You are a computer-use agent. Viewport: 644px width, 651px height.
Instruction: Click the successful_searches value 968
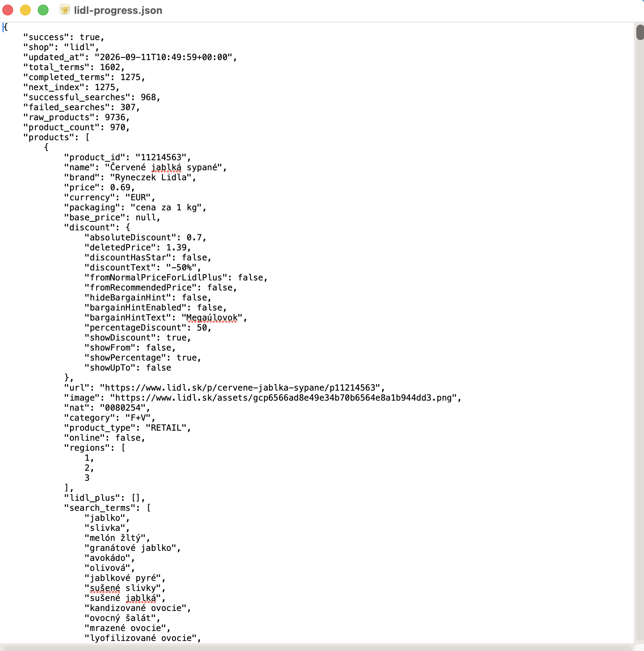148,97
